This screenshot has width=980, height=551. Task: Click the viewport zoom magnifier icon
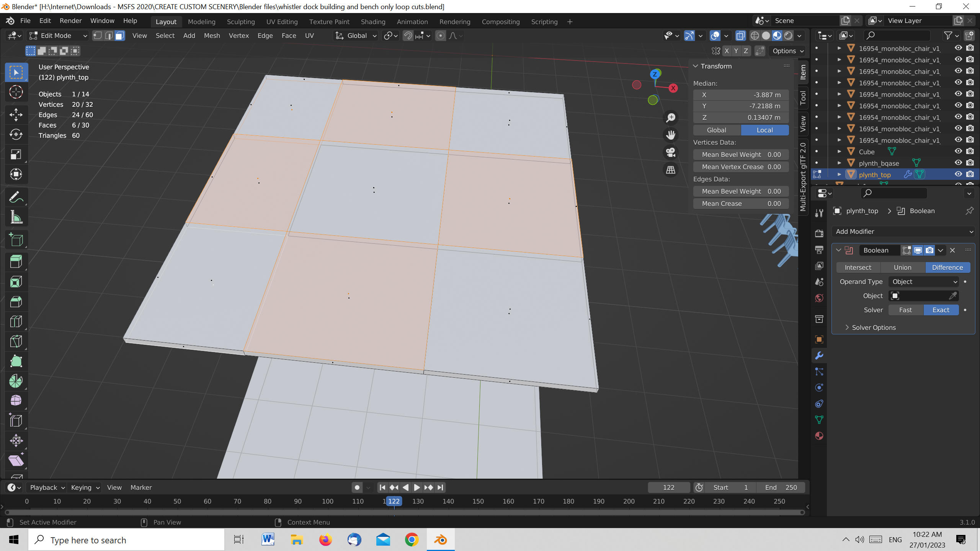671,117
